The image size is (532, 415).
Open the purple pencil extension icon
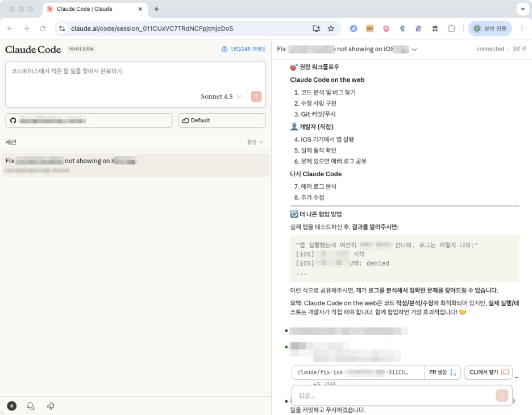(419, 28)
